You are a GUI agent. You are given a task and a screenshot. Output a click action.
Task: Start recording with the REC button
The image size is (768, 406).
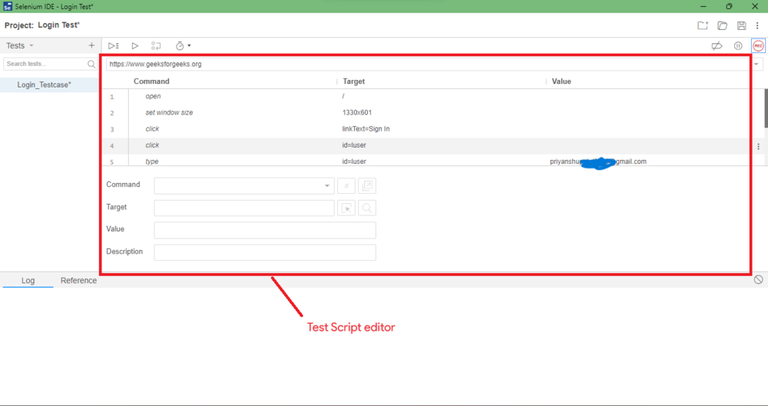click(x=758, y=46)
